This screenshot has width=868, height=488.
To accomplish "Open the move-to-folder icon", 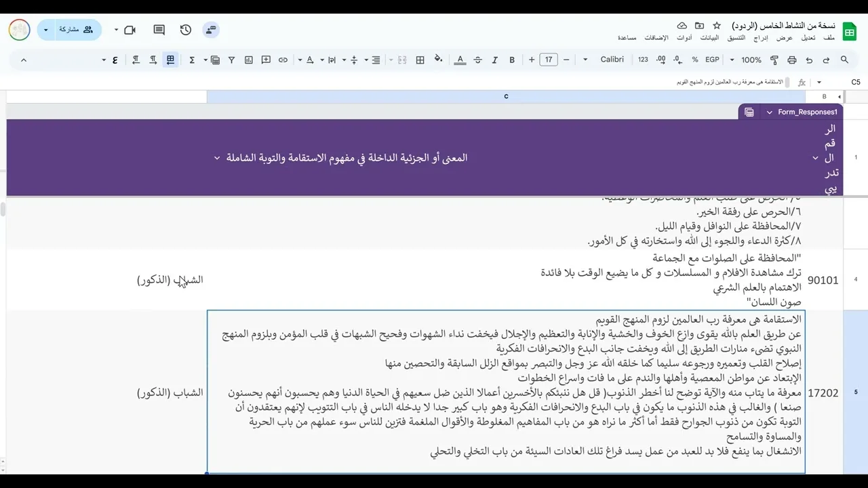I will [x=699, y=25].
